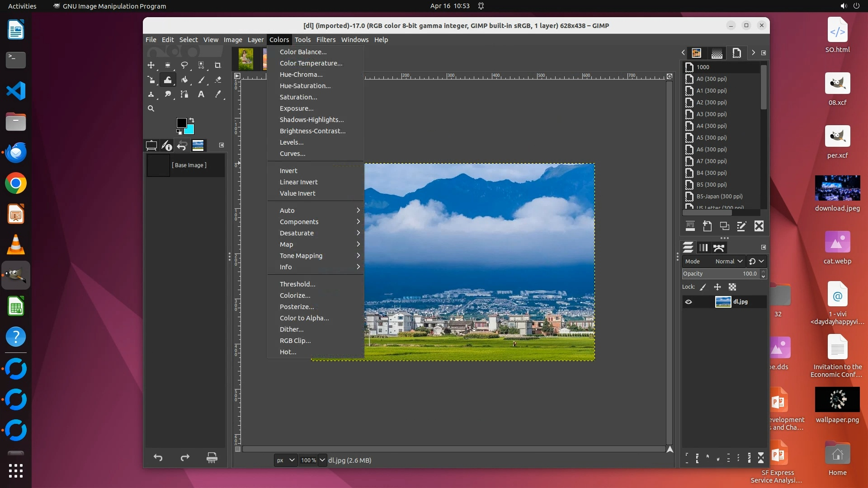Select the Zoom magnifier tool
Image resolution: width=868 pixels, height=488 pixels.
[x=151, y=108]
